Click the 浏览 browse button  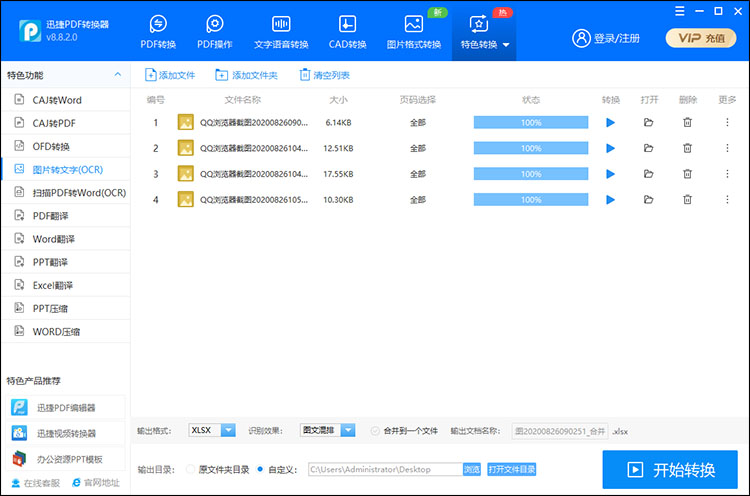[472, 469]
